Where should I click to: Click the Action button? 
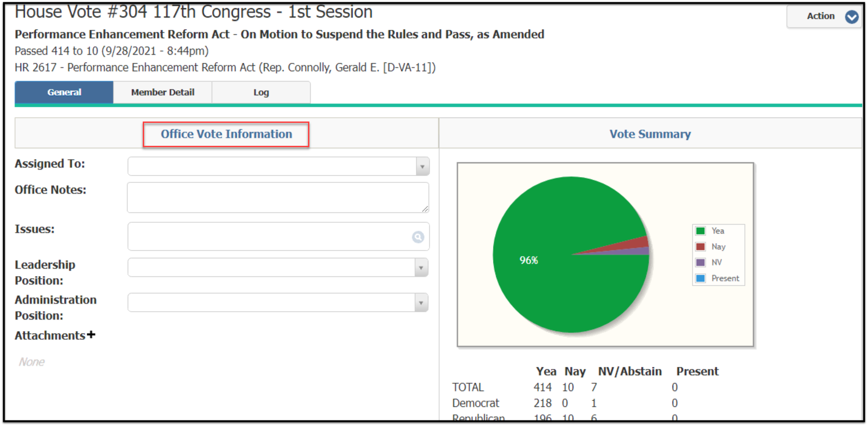pos(820,16)
